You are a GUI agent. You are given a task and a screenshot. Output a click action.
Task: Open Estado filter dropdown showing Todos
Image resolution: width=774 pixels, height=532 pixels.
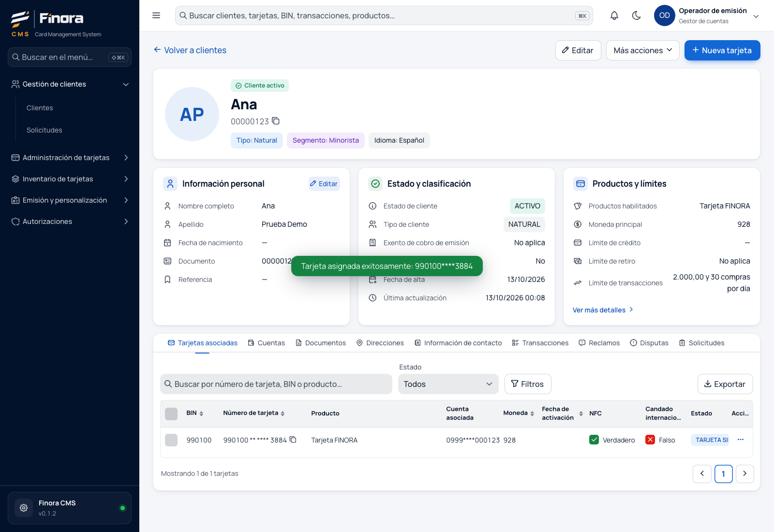448,384
